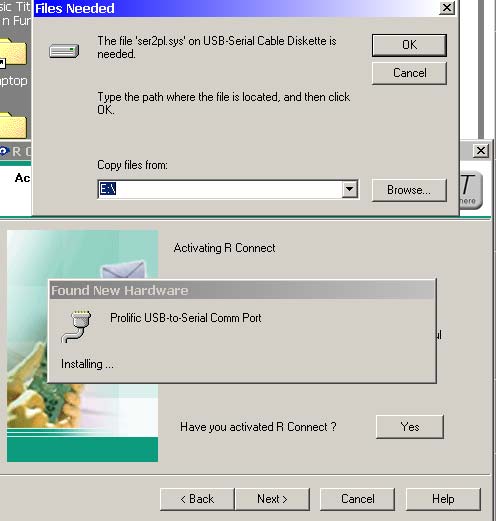Viewport: 496px width, 521px height.
Task: Open the Browse file picker
Action: click(x=409, y=190)
